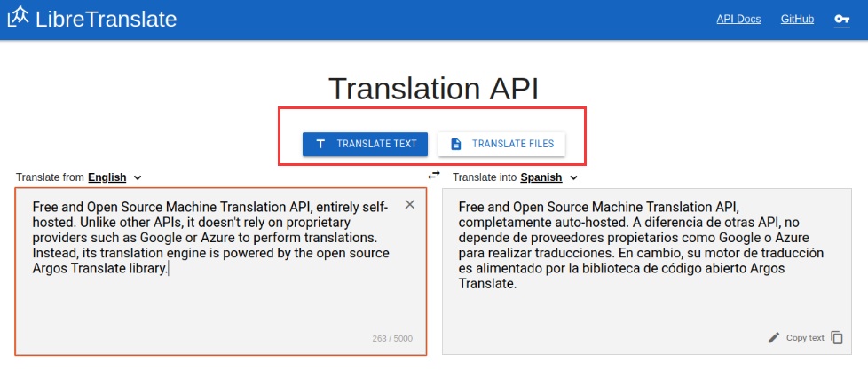
Task: Switch to Translate Text mode
Action: [x=365, y=144]
